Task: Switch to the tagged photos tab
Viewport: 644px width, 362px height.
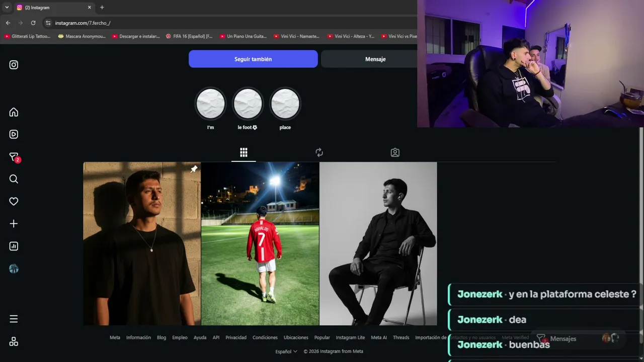Action: click(395, 152)
